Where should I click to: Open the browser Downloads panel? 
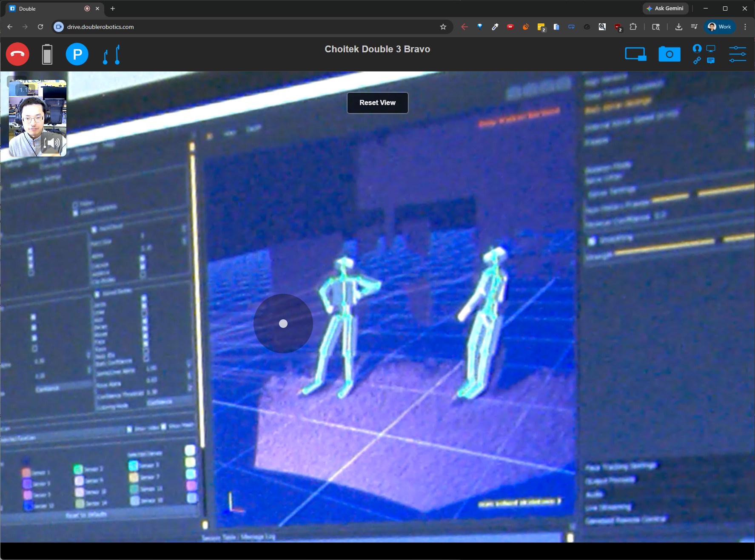coord(679,27)
